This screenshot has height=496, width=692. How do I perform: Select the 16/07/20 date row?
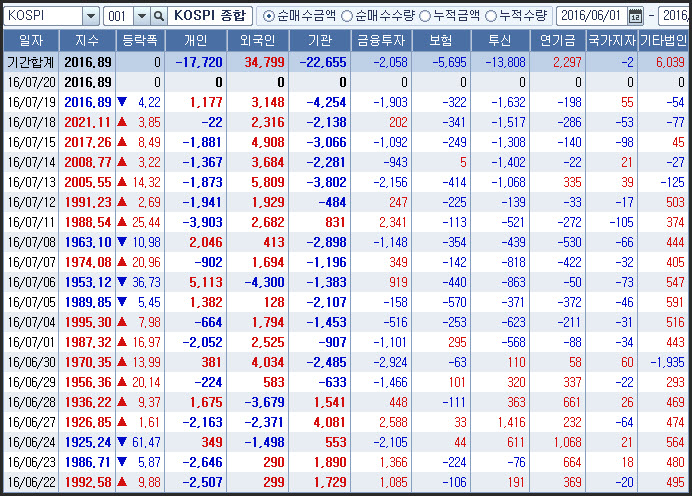pyautogui.click(x=346, y=82)
